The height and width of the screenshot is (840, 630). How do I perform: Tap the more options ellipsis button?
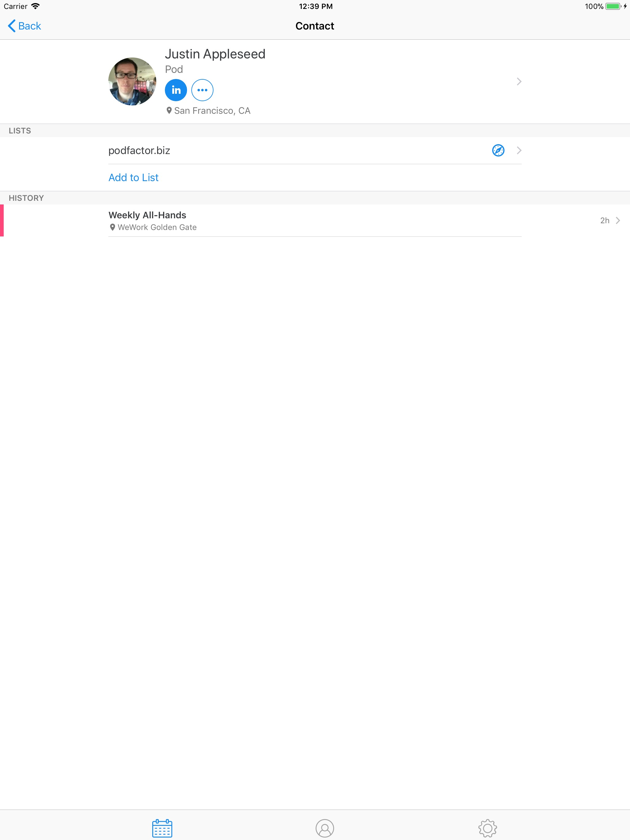(202, 90)
